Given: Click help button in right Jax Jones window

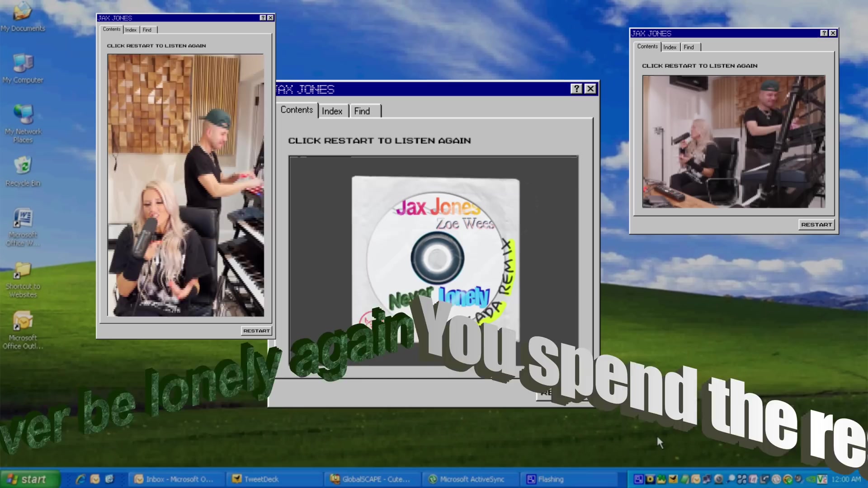Looking at the screenshot, I should (824, 33).
